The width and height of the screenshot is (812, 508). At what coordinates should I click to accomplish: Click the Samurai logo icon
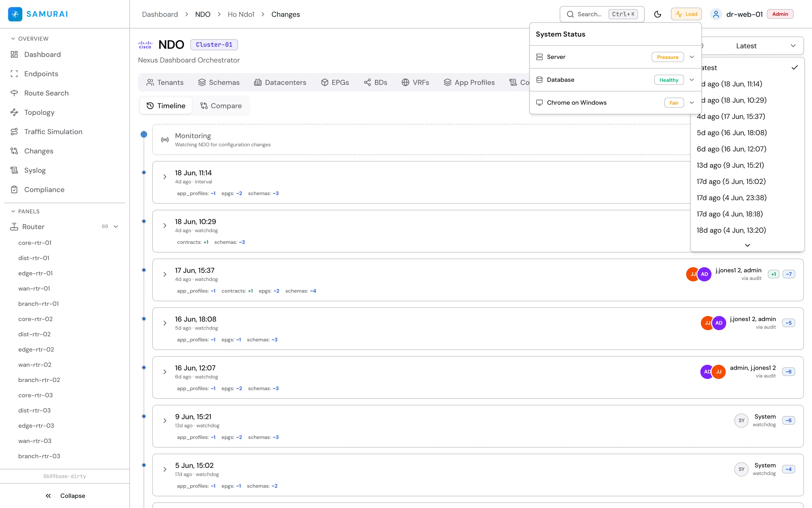15,14
